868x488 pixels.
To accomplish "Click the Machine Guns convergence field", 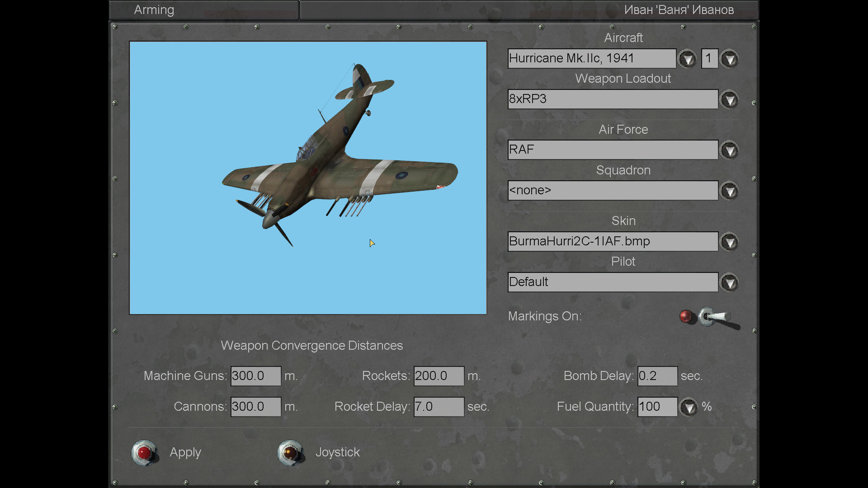I will pos(255,376).
